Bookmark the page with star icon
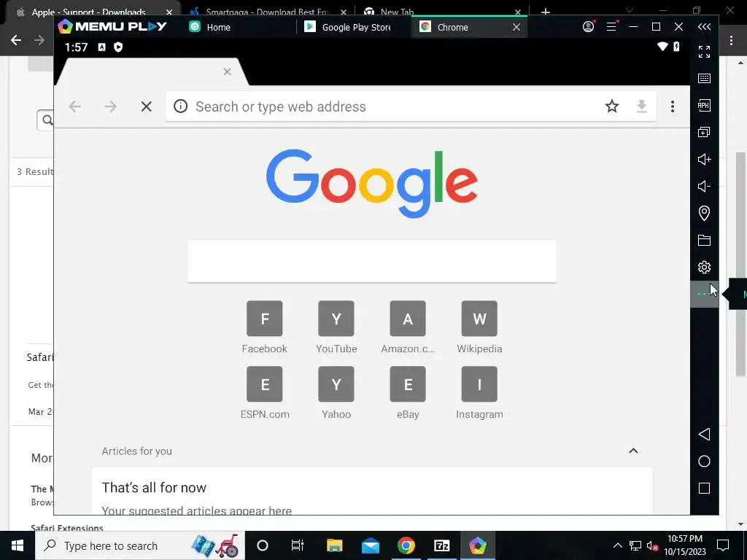This screenshot has width=747, height=560. click(612, 106)
